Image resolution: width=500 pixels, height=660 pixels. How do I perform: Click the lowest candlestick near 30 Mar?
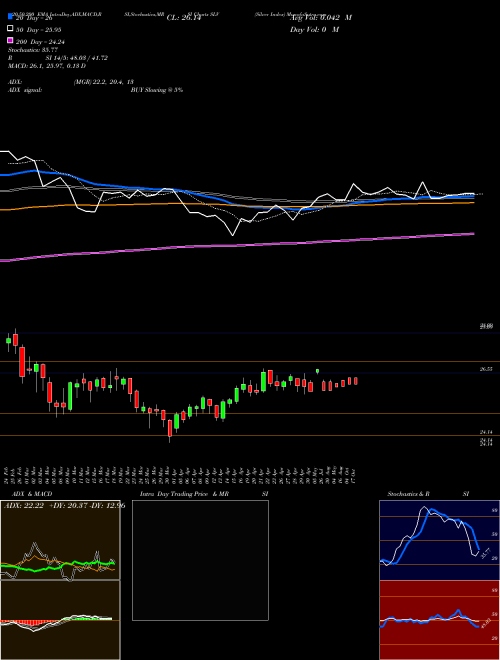pos(170,428)
